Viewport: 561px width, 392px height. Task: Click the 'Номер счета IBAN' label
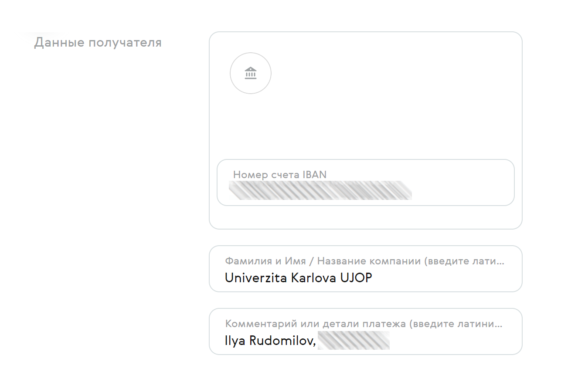tap(280, 175)
